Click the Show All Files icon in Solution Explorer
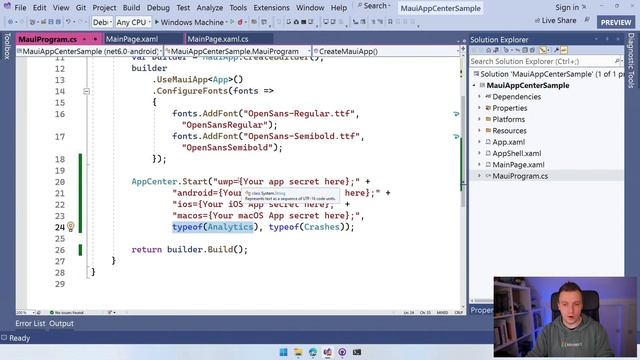Viewport: 640px width, 360px height. tap(532, 50)
